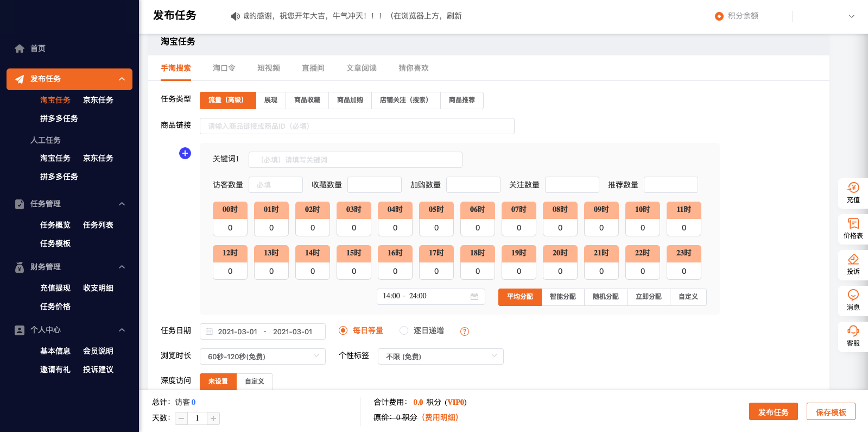
Task: Switch to the 淘口令 tab
Action: point(224,68)
